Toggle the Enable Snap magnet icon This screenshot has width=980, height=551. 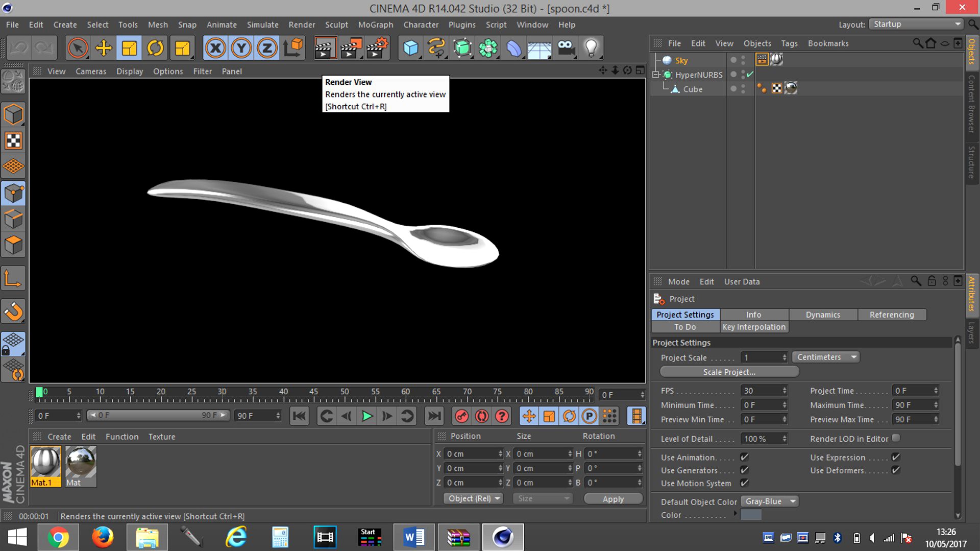pyautogui.click(x=13, y=311)
